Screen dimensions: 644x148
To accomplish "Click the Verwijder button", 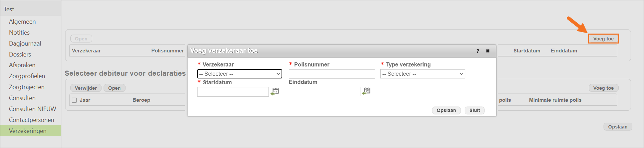I will (86, 88).
